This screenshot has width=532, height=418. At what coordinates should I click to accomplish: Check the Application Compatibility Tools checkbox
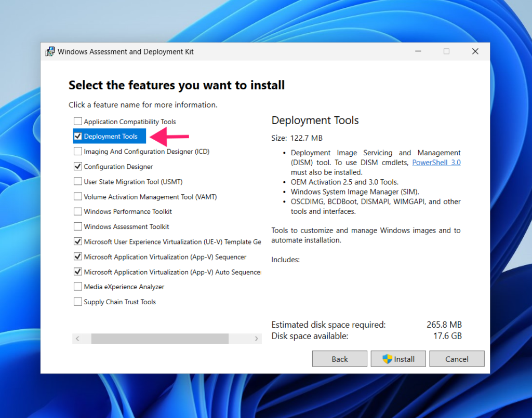pyautogui.click(x=78, y=121)
